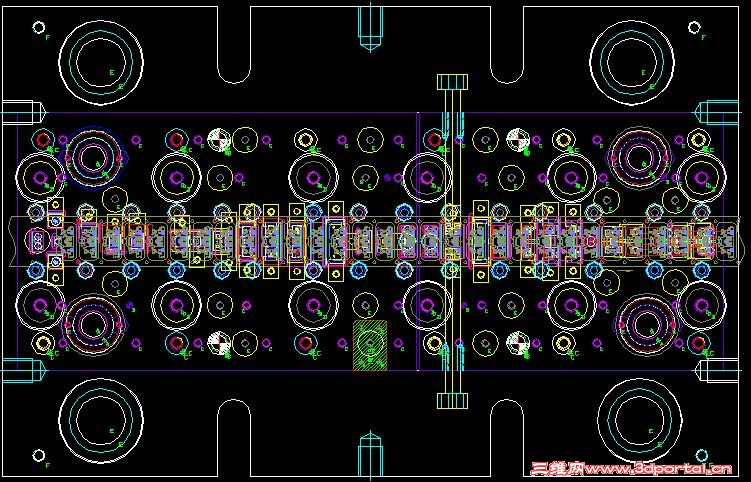Select the large concentric circle at bottom-right corner

640,420
